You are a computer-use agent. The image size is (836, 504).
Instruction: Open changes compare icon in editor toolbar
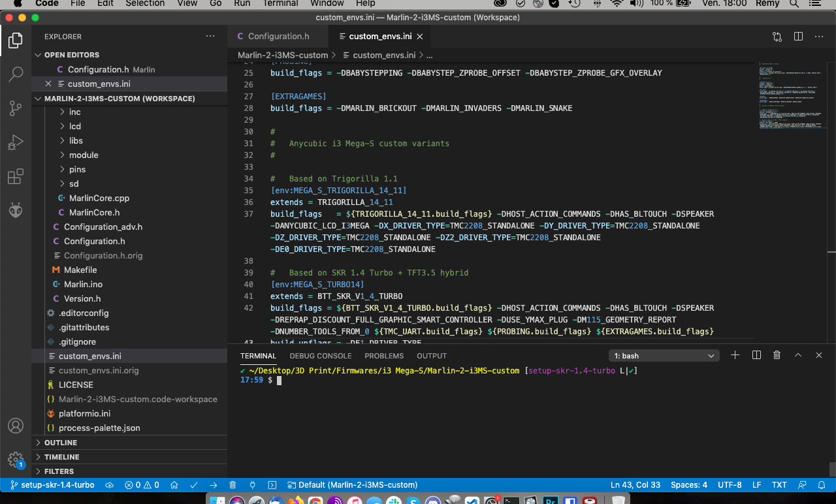777,37
